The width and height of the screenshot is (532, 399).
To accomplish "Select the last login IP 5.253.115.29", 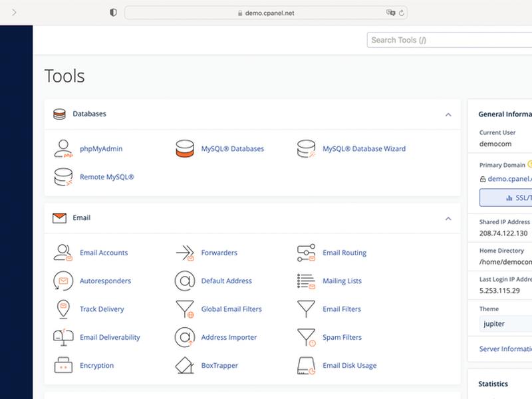I will point(499,291).
